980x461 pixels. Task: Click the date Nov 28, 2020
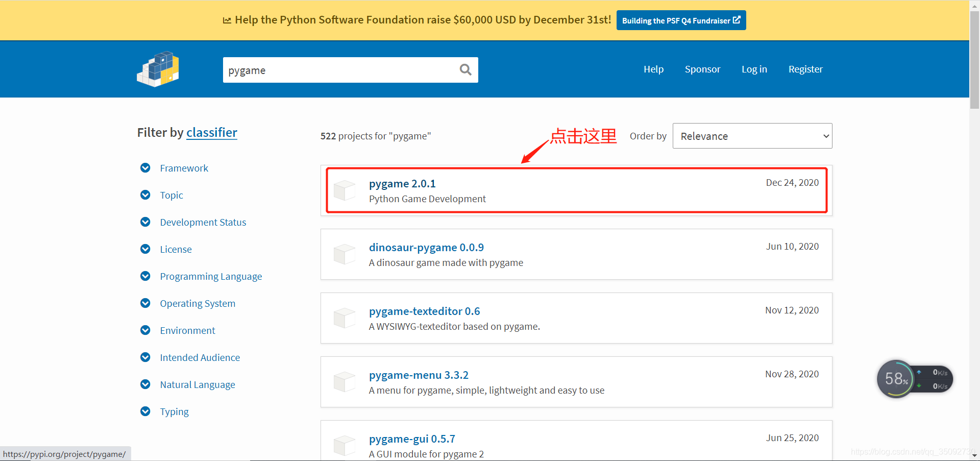792,374
